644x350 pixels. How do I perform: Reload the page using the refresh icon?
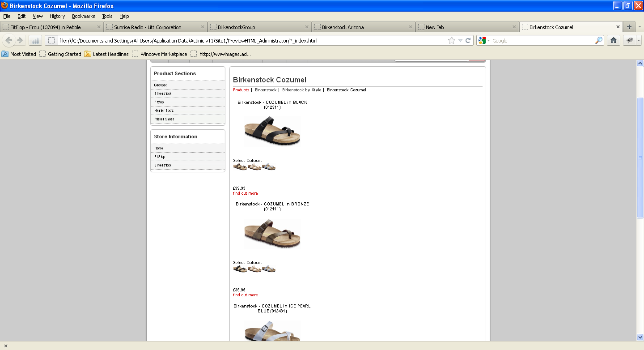pyautogui.click(x=468, y=41)
